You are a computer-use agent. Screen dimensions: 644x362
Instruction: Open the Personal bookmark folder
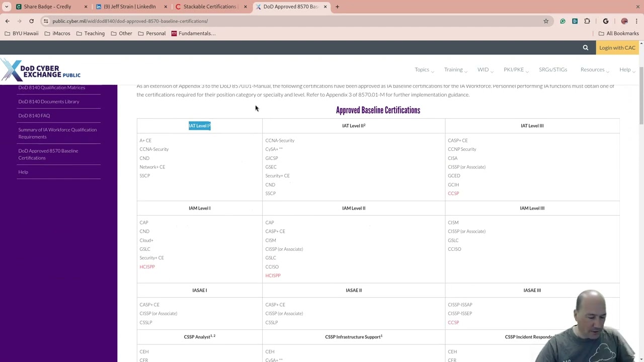pos(151,33)
